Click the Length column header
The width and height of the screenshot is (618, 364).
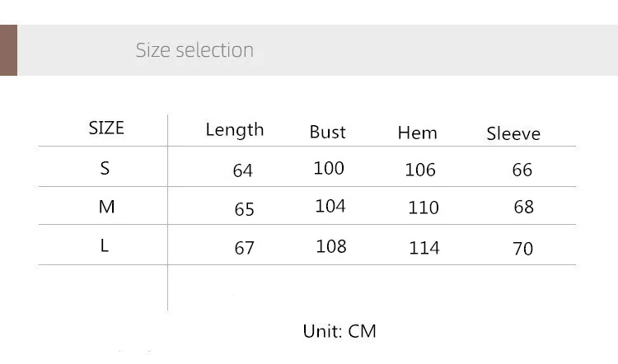[x=234, y=129]
